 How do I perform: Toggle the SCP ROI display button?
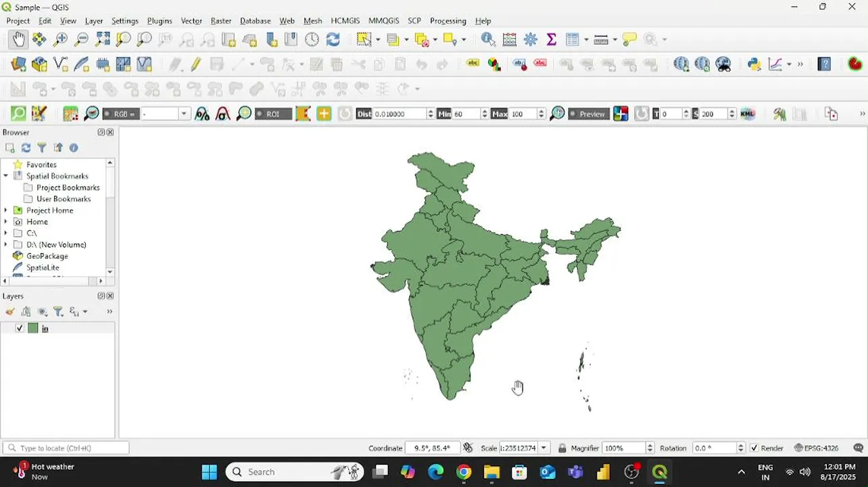273,114
